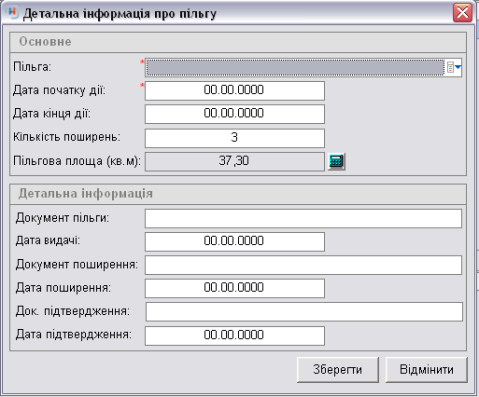Click the Кількість поширень: label
This screenshot has width=479, height=397.
pyautogui.click(x=67, y=137)
